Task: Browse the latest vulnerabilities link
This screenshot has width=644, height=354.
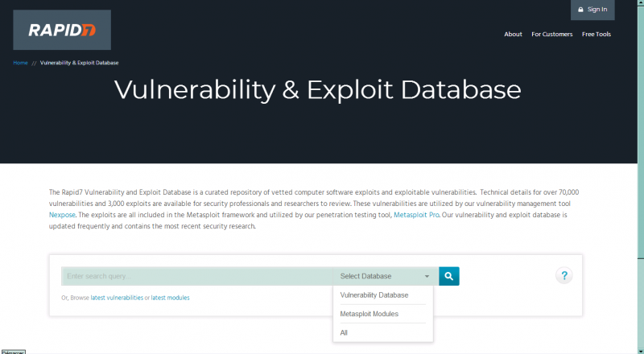Action: (117, 298)
